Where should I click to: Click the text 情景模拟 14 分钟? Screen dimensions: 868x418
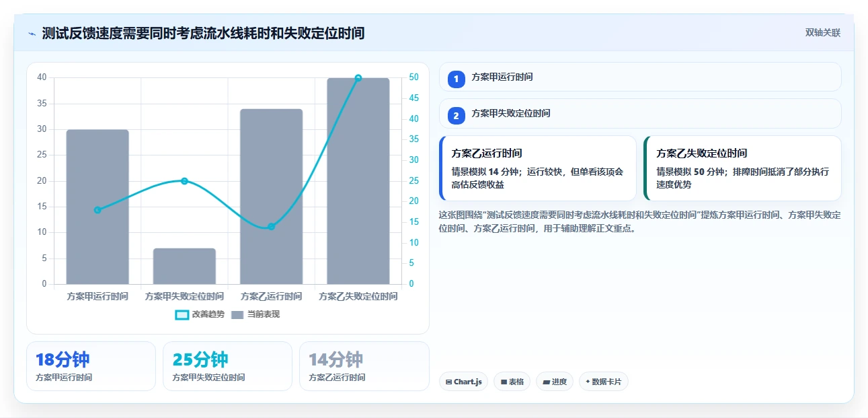(x=483, y=172)
